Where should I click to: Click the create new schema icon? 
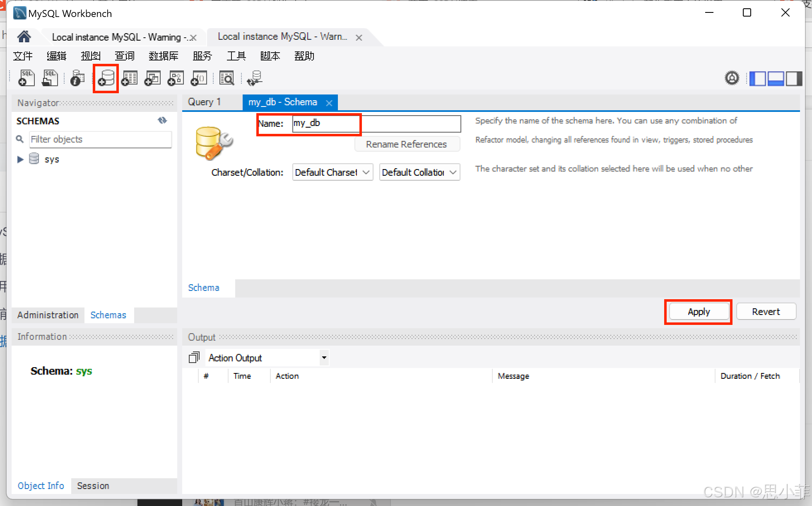click(x=106, y=78)
